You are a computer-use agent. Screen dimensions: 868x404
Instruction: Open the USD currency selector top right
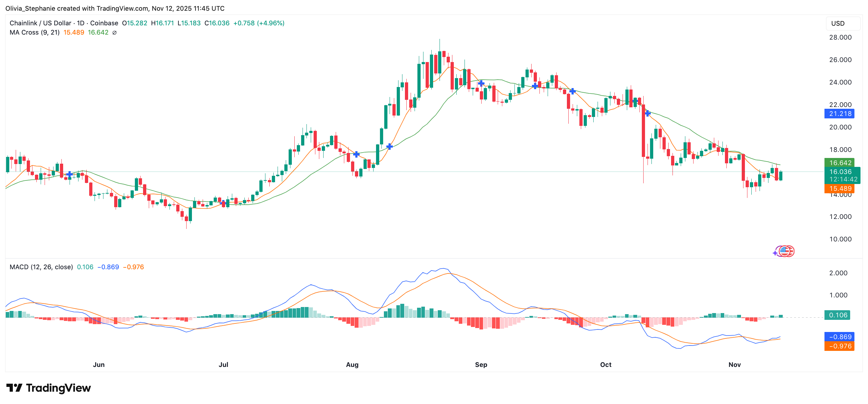coord(842,24)
